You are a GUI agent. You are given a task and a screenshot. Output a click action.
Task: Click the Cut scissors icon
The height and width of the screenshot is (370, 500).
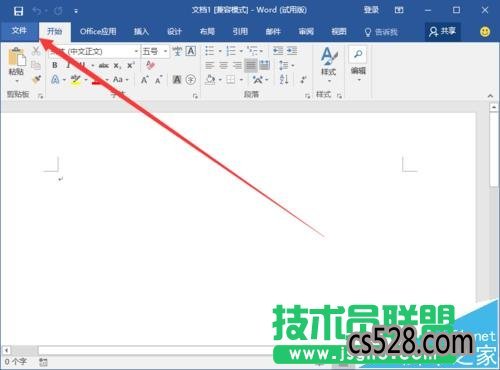(36, 51)
